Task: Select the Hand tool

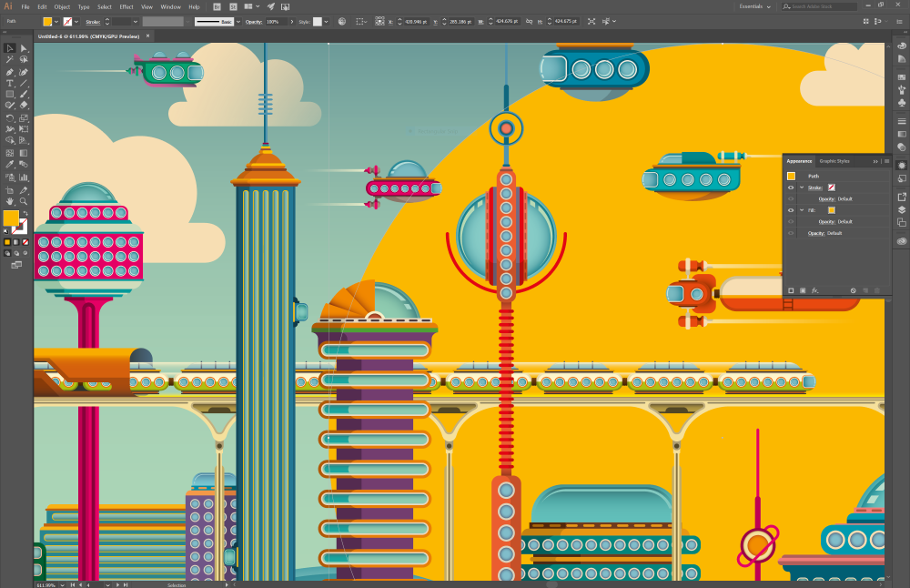Action: (9, 201)
